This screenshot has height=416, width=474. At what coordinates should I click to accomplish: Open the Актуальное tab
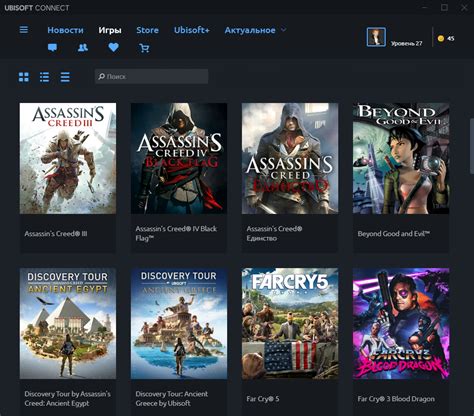coord(250,30)
